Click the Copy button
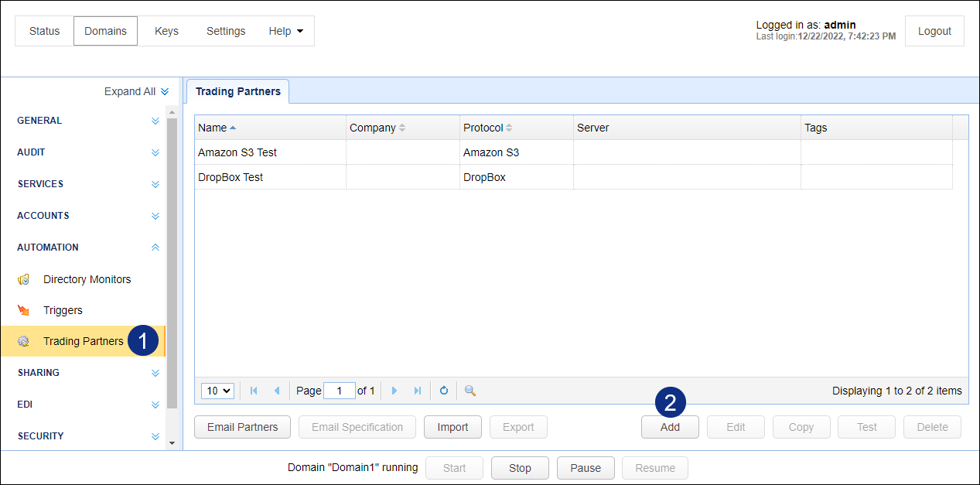This screenshot has width=980, height=485. click(801, 427)
